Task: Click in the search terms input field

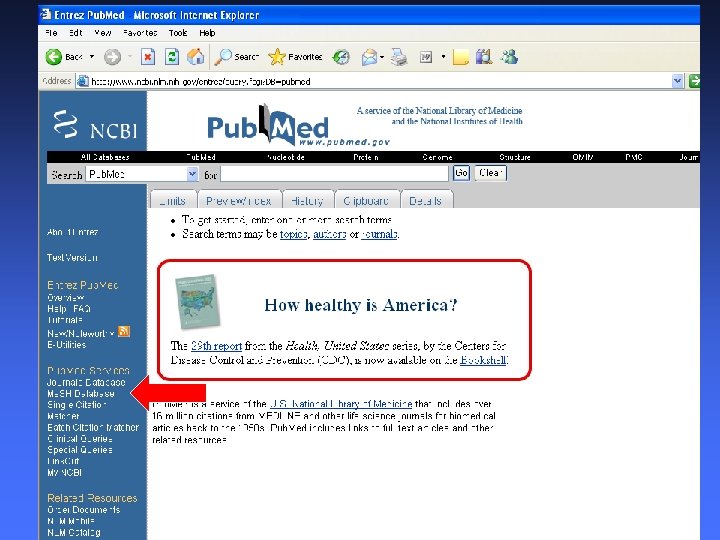Action: [334, 174]
